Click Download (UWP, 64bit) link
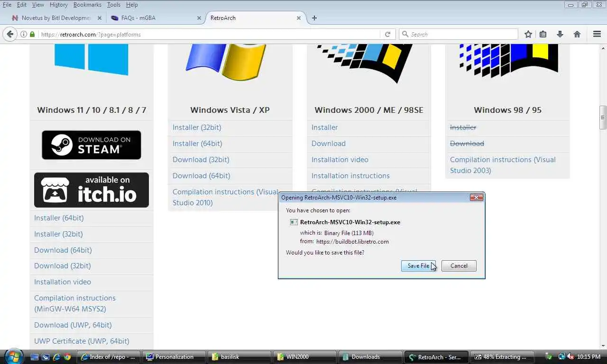Screen dimensions: 607x364 coord(73,325)
